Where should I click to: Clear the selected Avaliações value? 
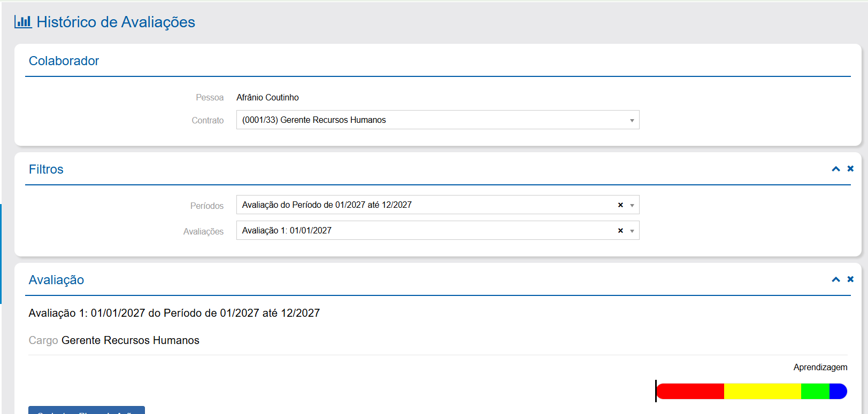click(x=620, y=231)
